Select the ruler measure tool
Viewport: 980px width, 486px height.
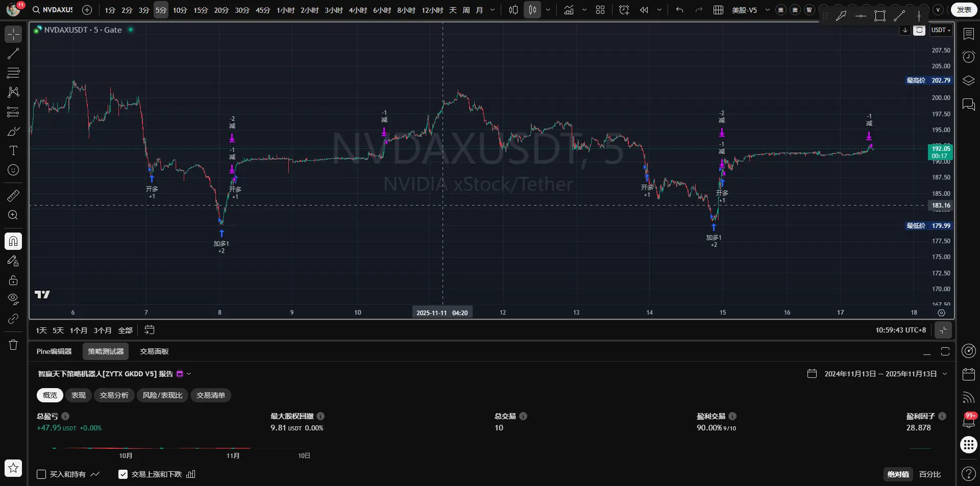tap(13, 195)
